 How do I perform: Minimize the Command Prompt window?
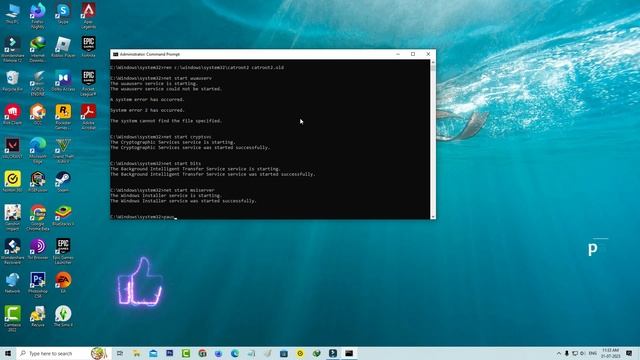398,54
